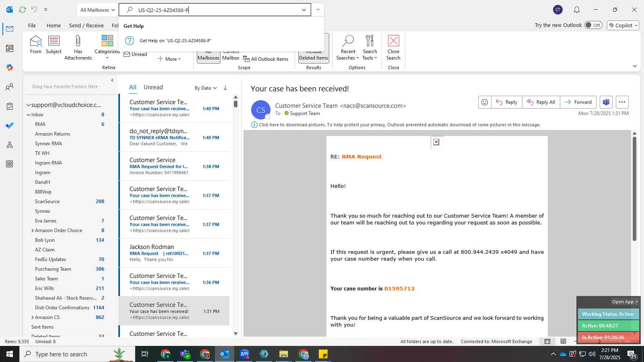Open the People contacts icon
The width and height of the screenshot is (644, 362).
(x=10, y=87)
